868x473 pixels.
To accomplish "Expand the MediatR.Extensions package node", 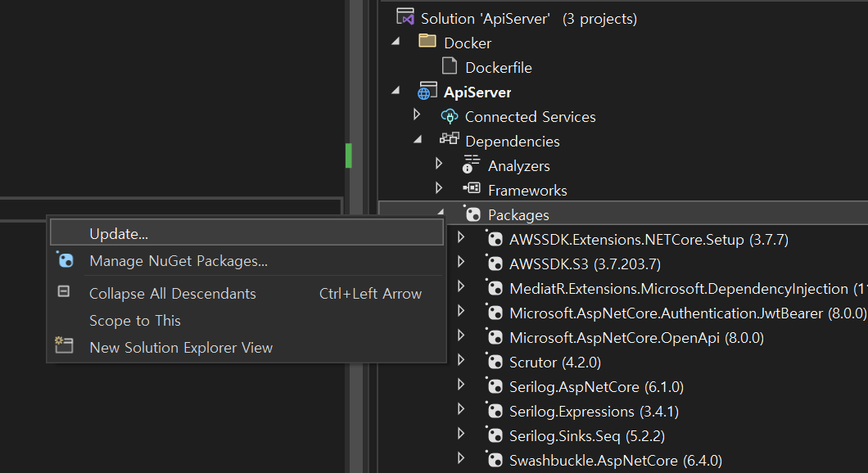I will [460, 286].
